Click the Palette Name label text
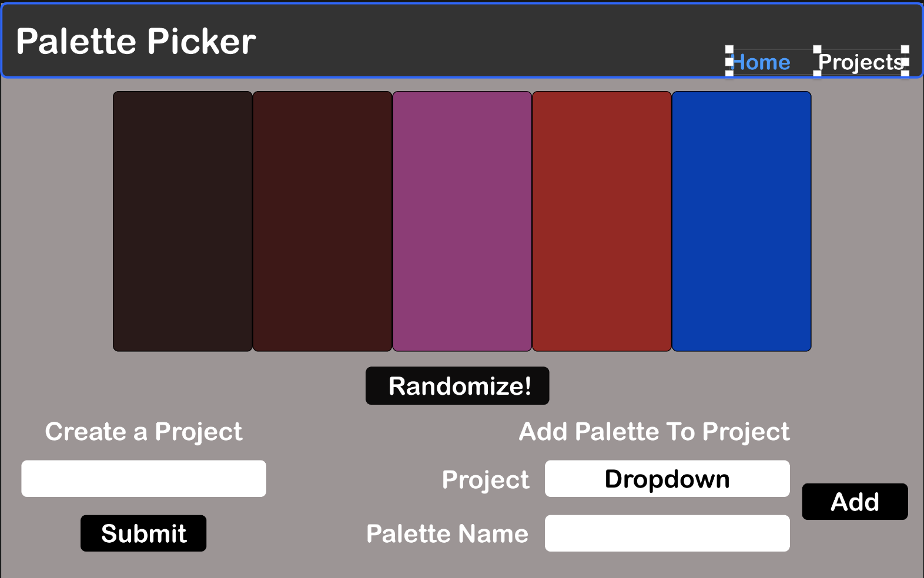The image size is (924, 578). click(448, 533)
